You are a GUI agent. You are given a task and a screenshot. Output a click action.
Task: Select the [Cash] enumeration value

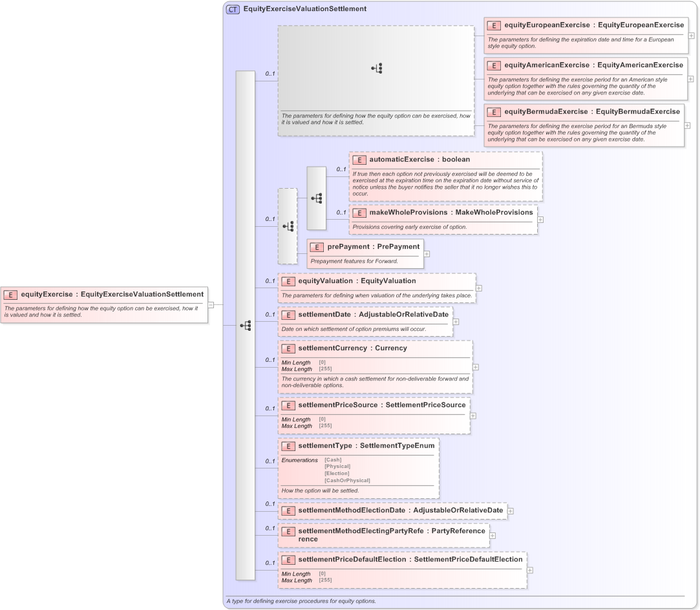[333, 459]
